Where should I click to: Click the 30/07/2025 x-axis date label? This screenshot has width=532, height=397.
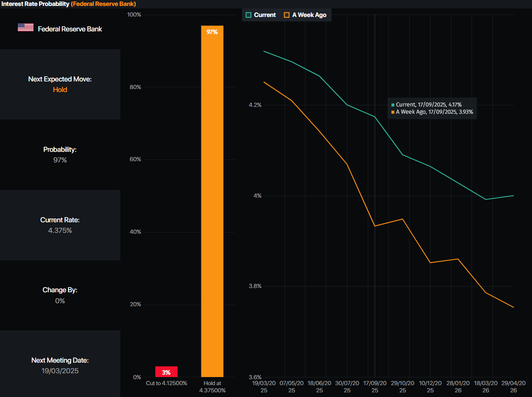(347, 386)
